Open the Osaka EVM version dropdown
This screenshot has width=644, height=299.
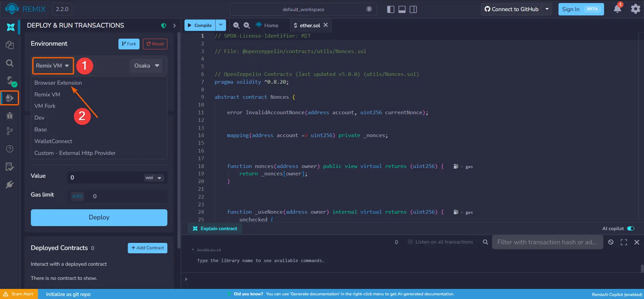click(146, 66)
